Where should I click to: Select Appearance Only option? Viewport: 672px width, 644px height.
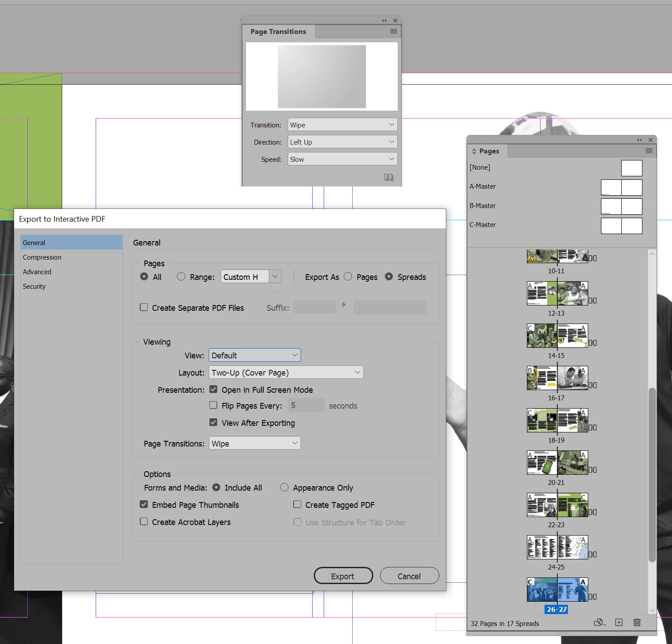click(284, 487)
